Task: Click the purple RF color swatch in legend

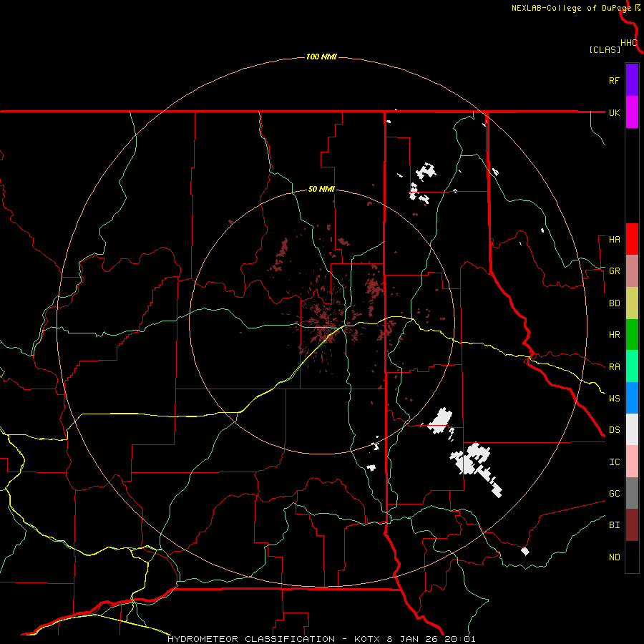Action: point(632,80)
